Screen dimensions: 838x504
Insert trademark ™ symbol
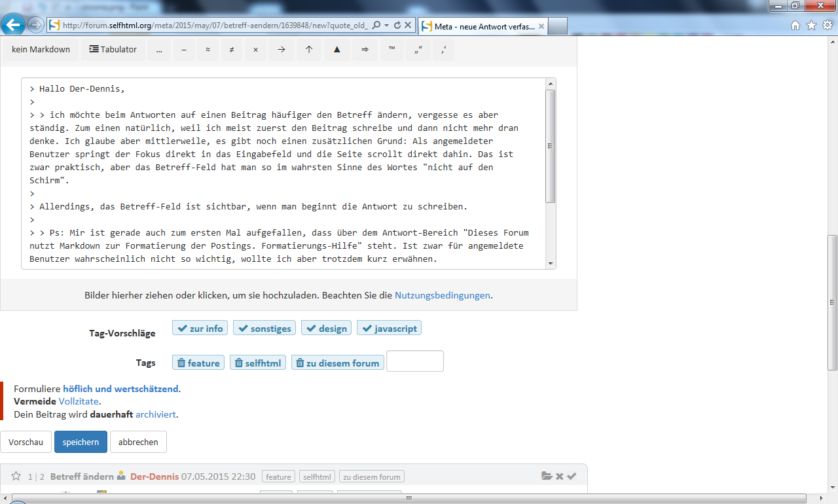pyautogui.click(x=392, y=49)
